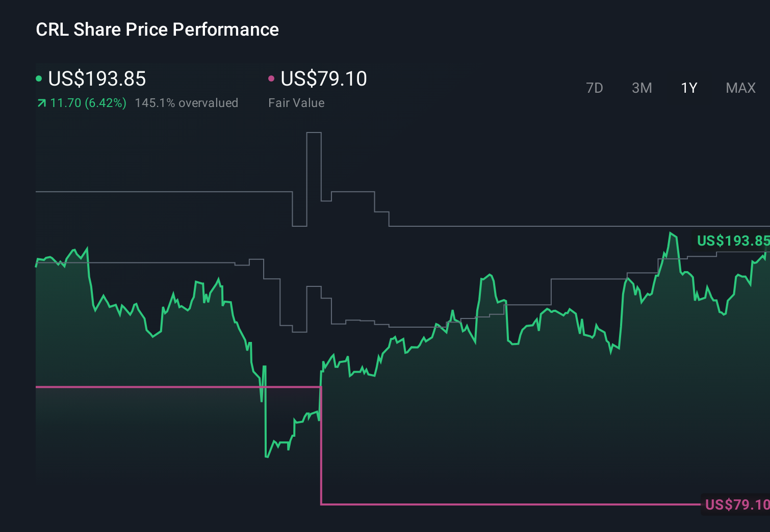Click the pink Fair Value legend dot

point(272,78)
